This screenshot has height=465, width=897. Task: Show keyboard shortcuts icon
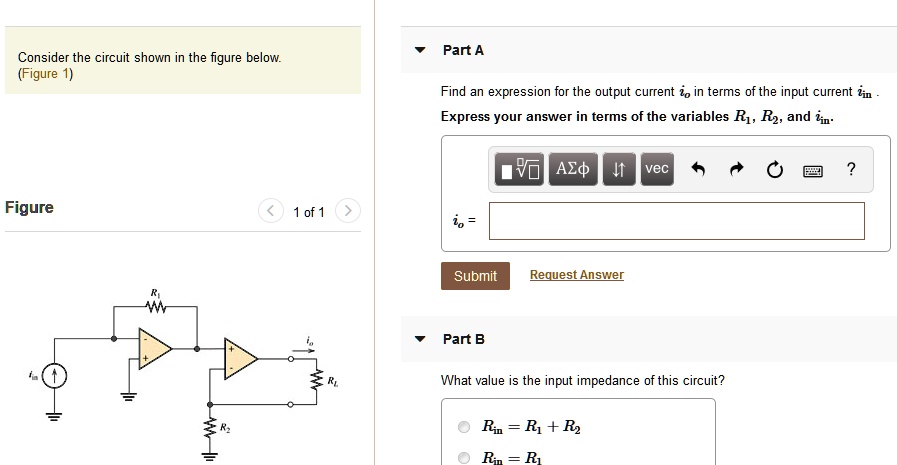[813, 170]
